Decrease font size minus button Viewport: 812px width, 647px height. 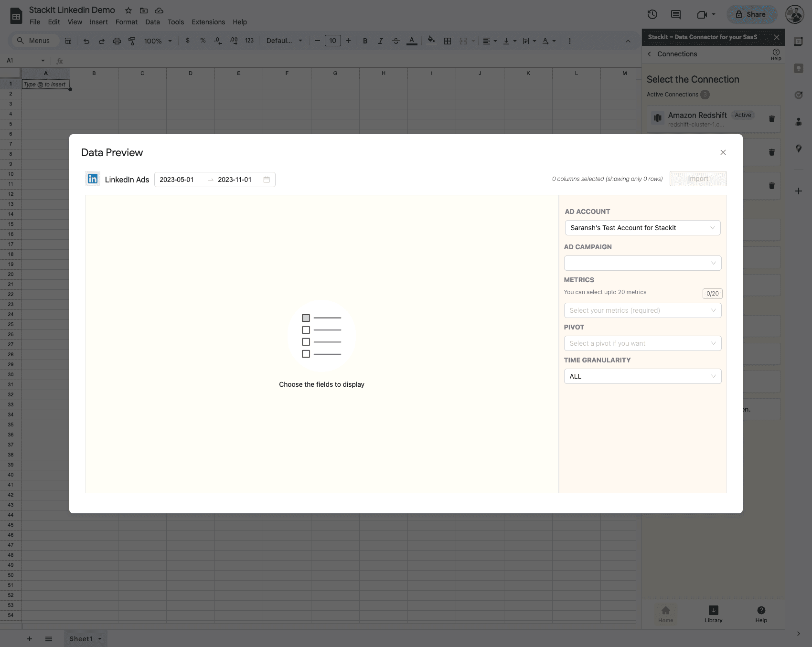point(318,41)
